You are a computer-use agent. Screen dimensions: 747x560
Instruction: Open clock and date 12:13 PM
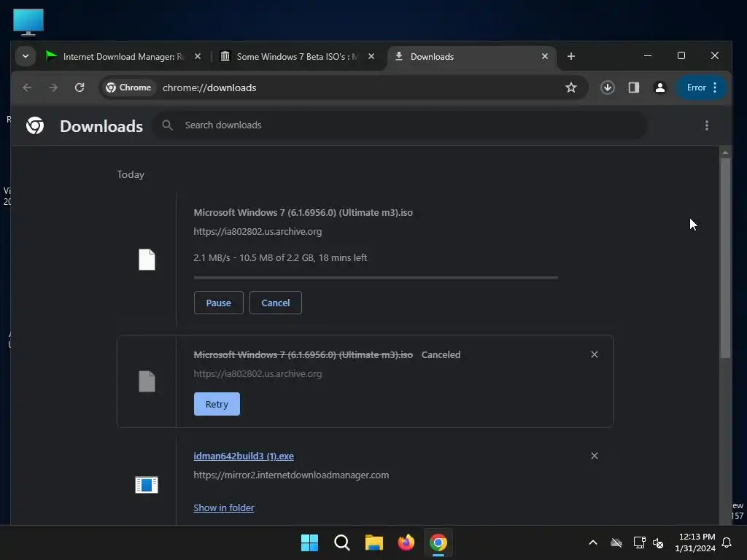[x=695, y=542]
